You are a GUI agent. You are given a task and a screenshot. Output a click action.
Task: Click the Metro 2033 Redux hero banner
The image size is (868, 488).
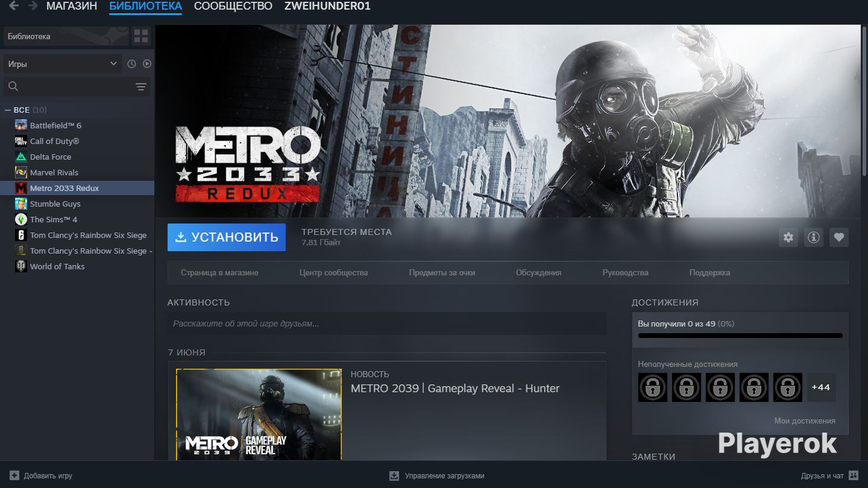coord(508,120)
